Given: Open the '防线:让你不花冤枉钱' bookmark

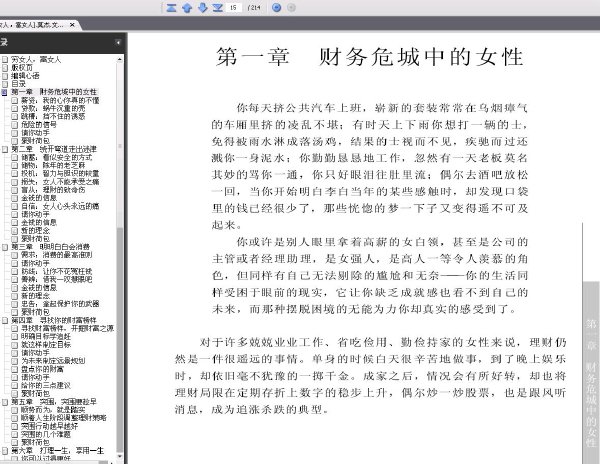Looking at the screenshot, I should pyautogui.click(x=57, y=271).
